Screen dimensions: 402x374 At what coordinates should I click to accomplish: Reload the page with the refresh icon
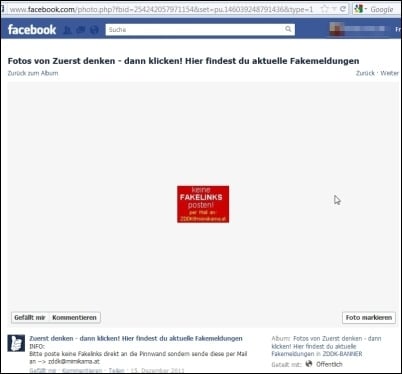point(343,9)
